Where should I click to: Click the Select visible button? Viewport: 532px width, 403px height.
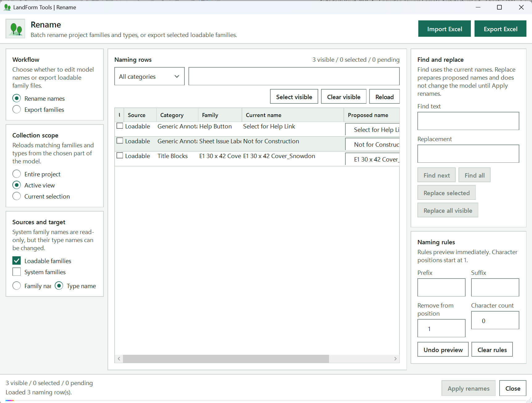point(294,97)
